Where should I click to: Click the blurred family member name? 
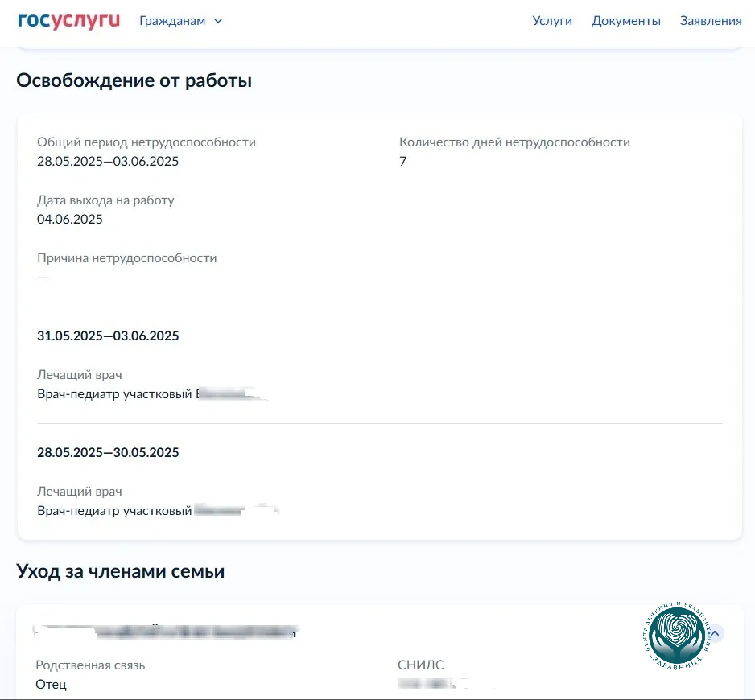pyautogui.click(x=165, y=633)
